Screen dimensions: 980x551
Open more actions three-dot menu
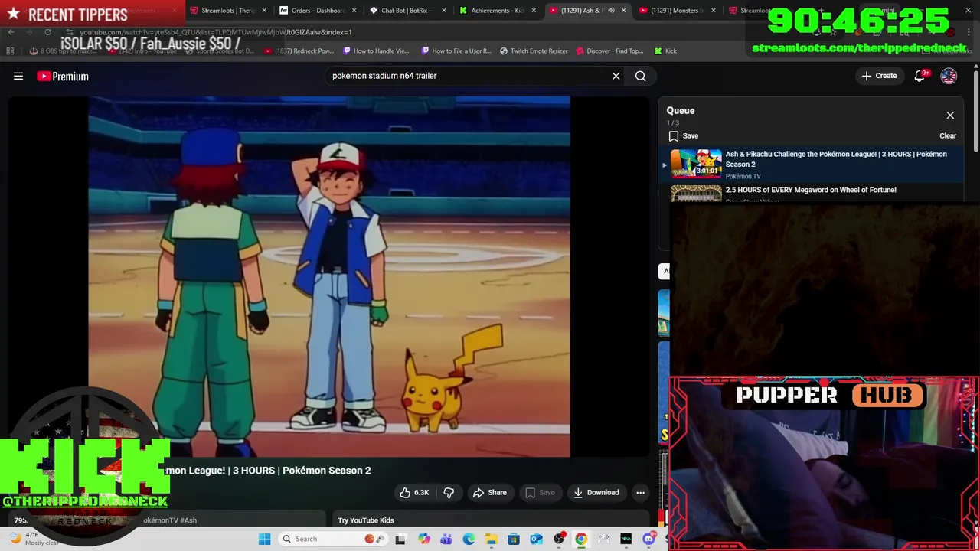click(640, 492)
